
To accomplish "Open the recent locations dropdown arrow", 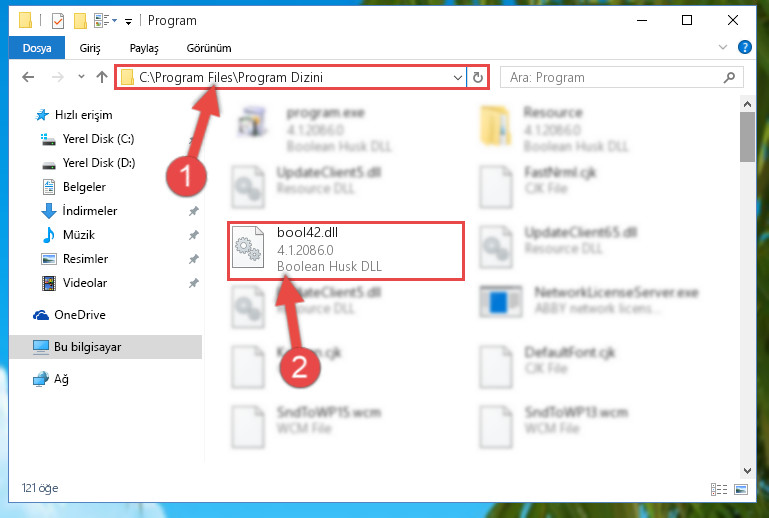I will [x=81, y=77].
